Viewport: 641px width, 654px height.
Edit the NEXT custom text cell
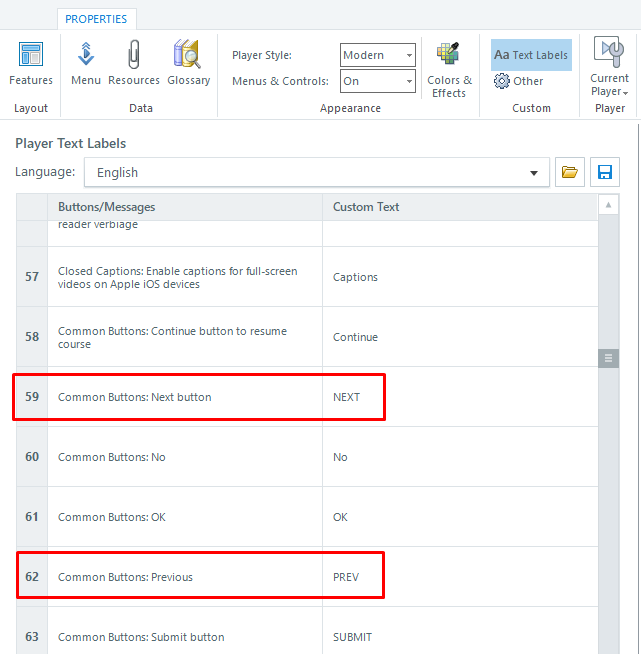pyautogui.click(x=460, y=397)
